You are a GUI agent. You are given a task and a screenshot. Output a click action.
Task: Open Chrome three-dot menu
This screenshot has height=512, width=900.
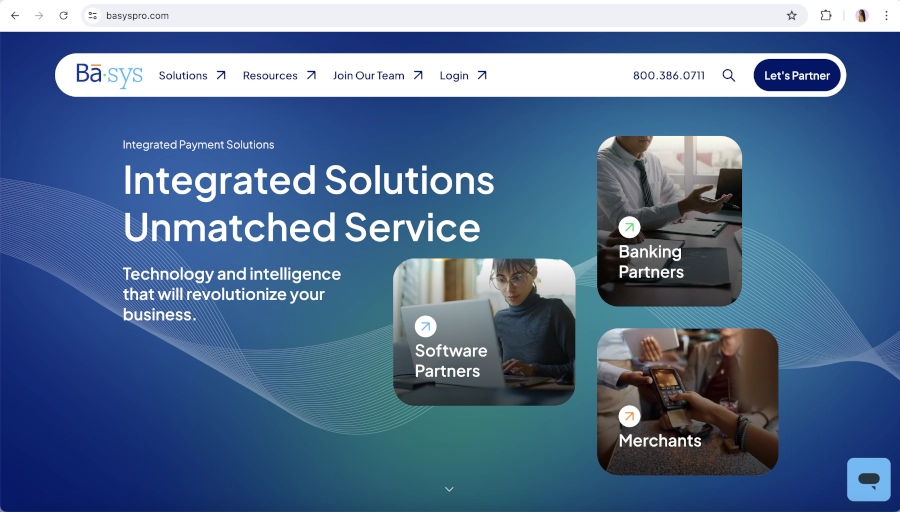(x=886, y=15)
